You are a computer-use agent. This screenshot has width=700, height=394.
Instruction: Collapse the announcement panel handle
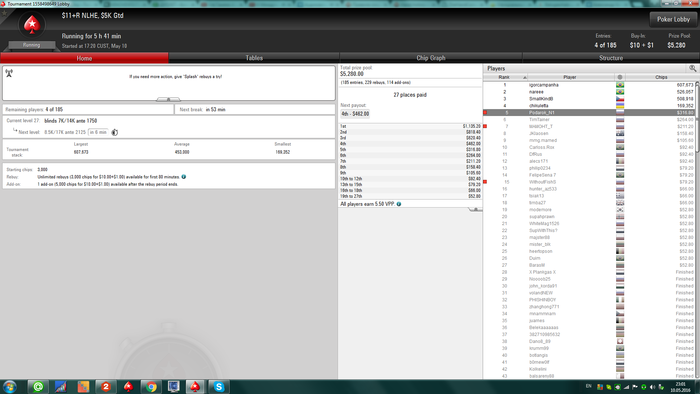(168, 99)
